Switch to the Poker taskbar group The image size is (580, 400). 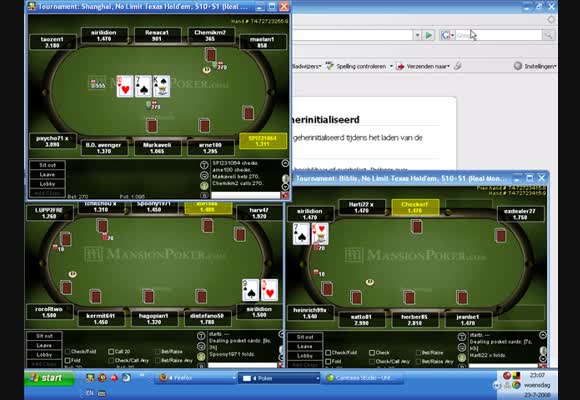point(280,378)
